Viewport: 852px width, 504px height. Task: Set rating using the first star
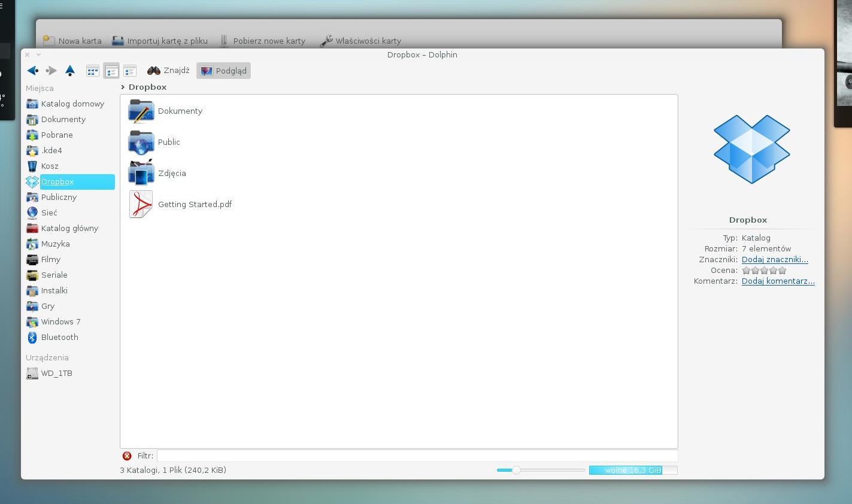746,270
